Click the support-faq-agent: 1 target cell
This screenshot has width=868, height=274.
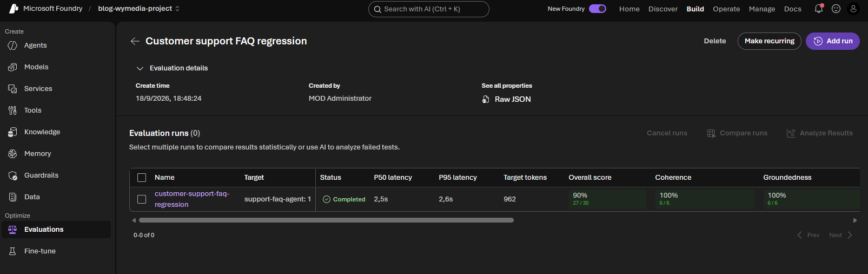point(277,199)
